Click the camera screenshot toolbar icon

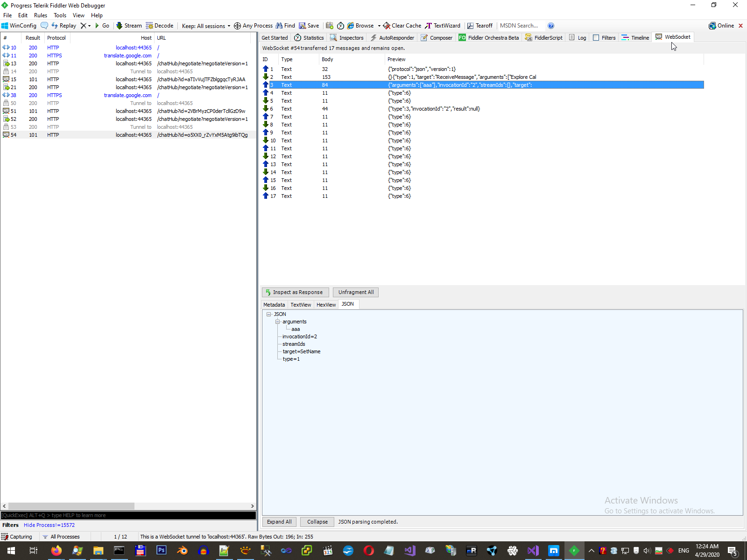pos(330,26)
